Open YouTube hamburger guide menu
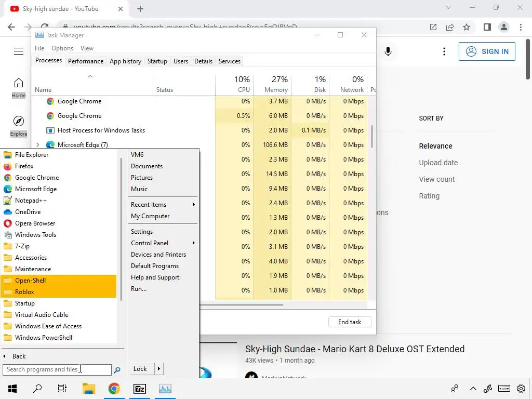This screenshot has height=399, width=532. point(19,51)
